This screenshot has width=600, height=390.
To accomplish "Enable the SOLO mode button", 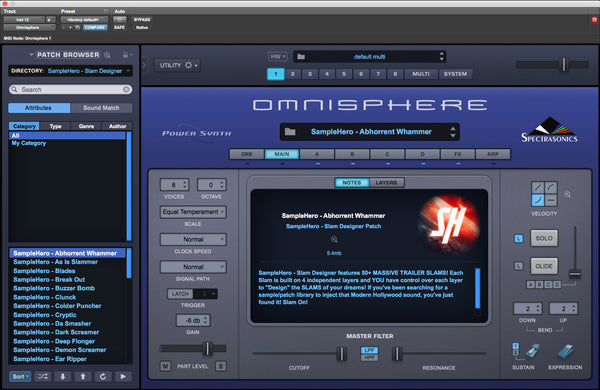I will 544,238.
